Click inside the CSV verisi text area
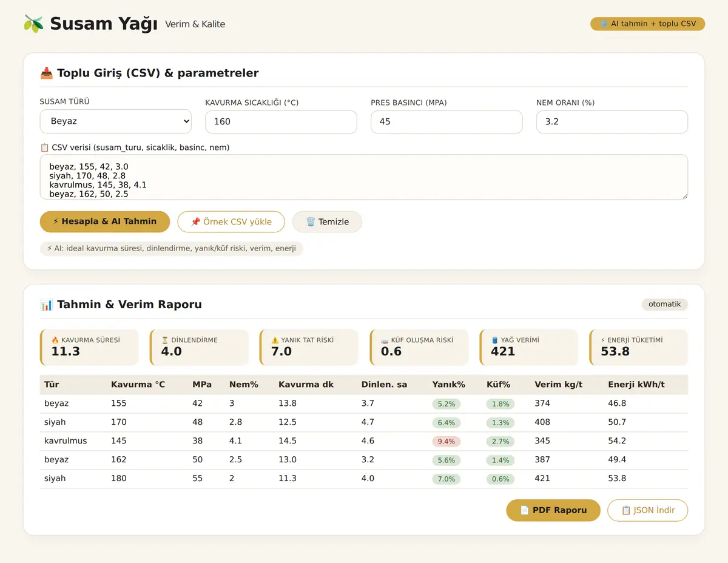 [364, 177]
